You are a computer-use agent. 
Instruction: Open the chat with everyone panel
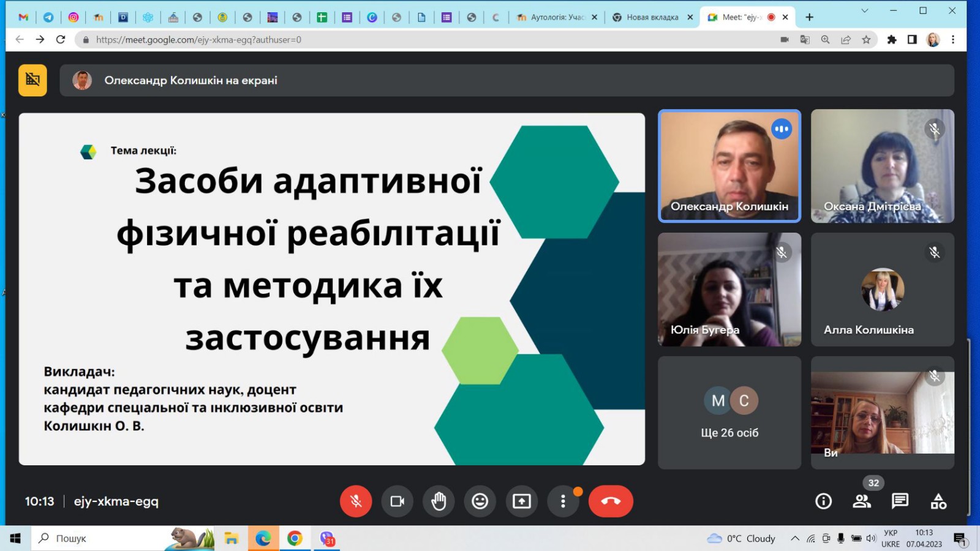[x=900, y=501]
